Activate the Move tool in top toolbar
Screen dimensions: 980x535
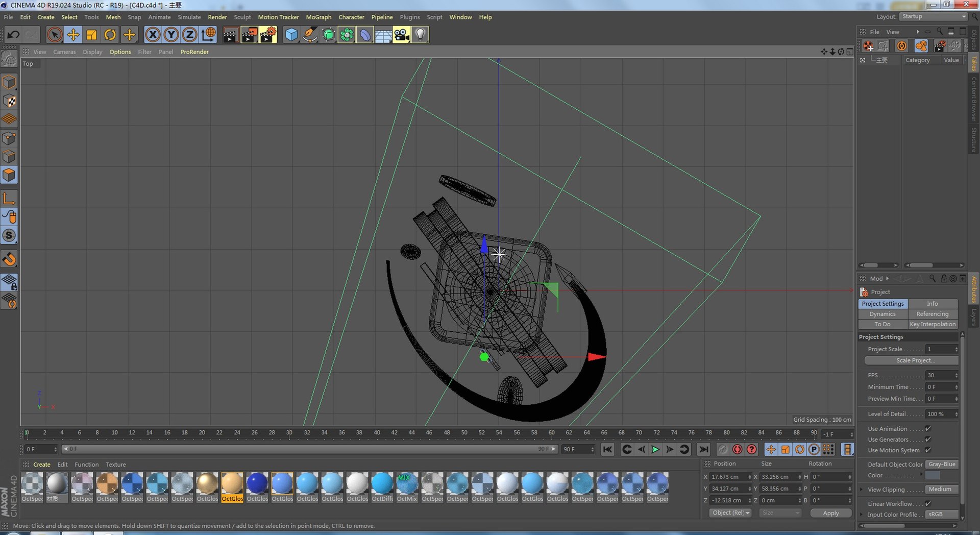(73, 35)
